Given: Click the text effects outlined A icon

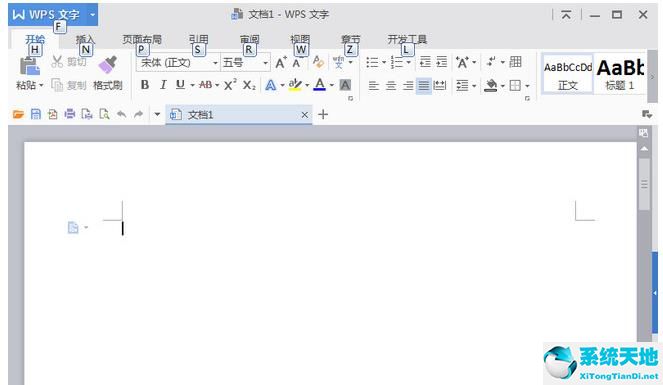Looking at the screenshot, I should [x=271, y=85].
